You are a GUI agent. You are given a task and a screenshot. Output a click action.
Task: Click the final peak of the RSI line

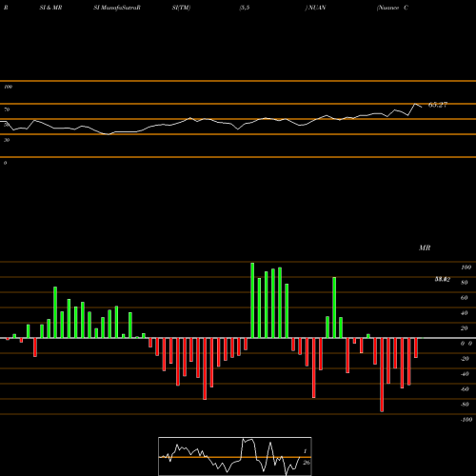coord(415,104)
